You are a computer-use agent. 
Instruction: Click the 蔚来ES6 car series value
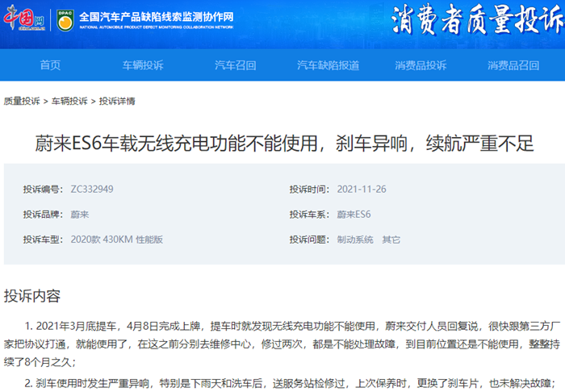point(354,215)
